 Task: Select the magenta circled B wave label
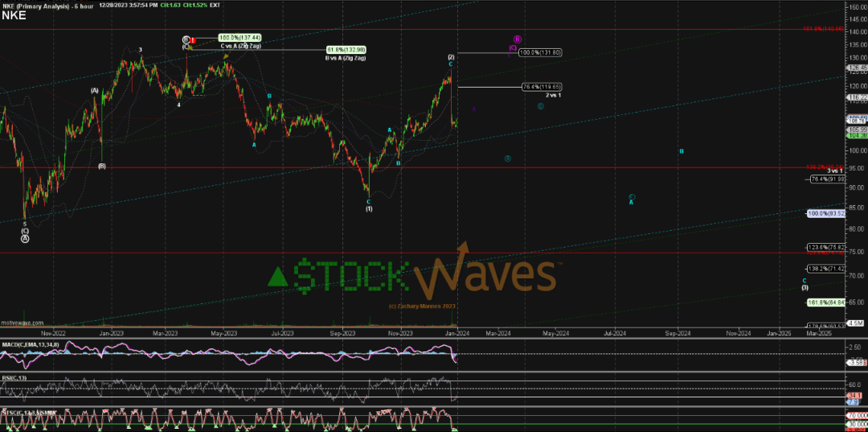[518, 39]
